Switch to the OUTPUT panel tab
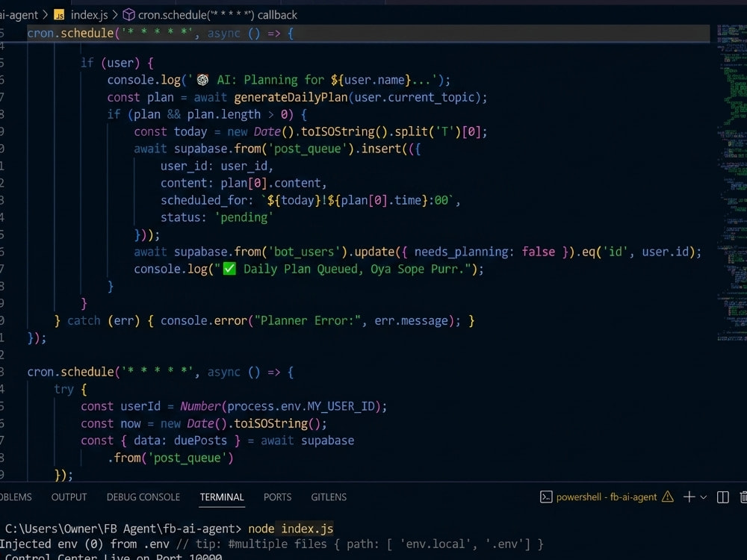Image resolution: width=747 pixels, height=560 pixels. click(69, 497)
